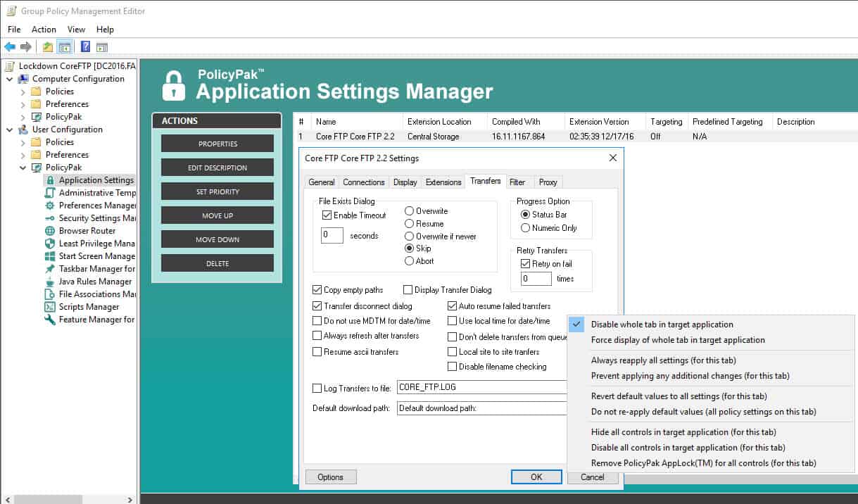The image size is (858, 504).
Task: Select the Application Settings lock icon
Action: tap(50, 180)
